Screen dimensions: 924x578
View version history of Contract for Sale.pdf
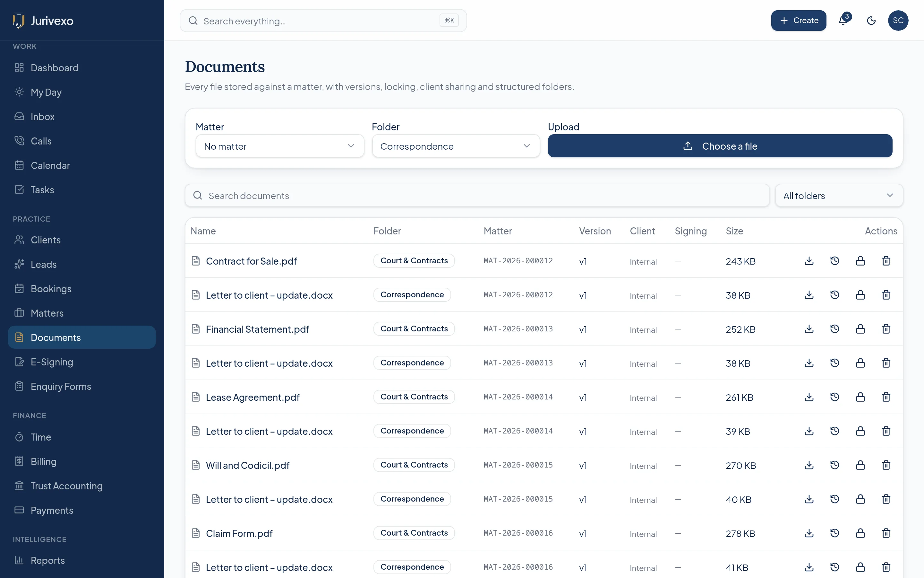tap(835, 261)
